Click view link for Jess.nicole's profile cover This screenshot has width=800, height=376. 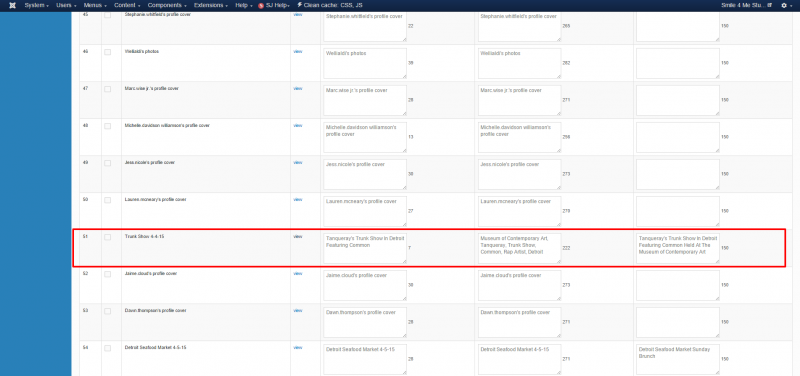297,162
